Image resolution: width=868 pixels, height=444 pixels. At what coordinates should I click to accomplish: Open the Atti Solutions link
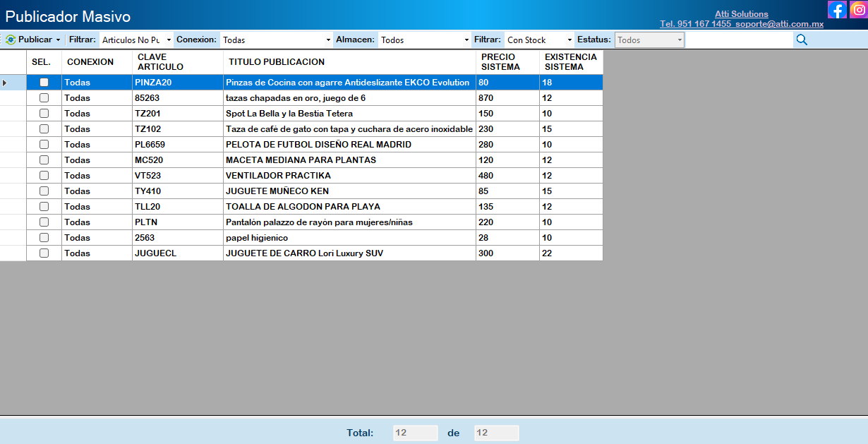click(741, 14)
